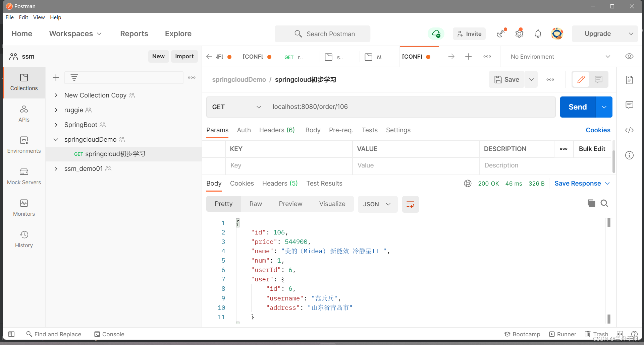Click the collections filter icon

[x=74, y=78]
